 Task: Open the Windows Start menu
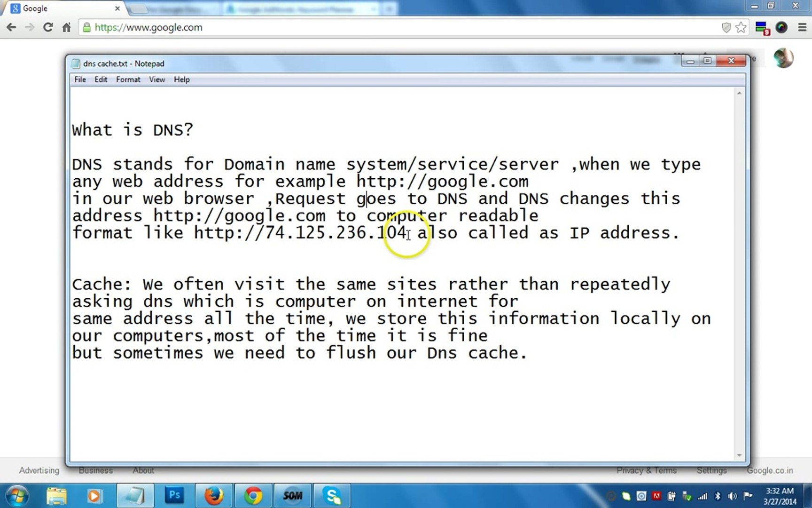17,496
